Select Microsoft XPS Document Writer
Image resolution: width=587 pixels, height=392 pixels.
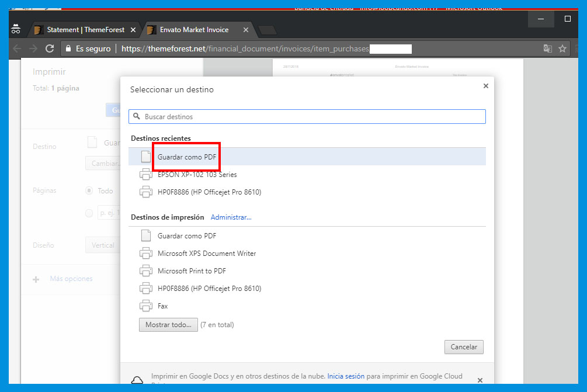coord(307,254)
